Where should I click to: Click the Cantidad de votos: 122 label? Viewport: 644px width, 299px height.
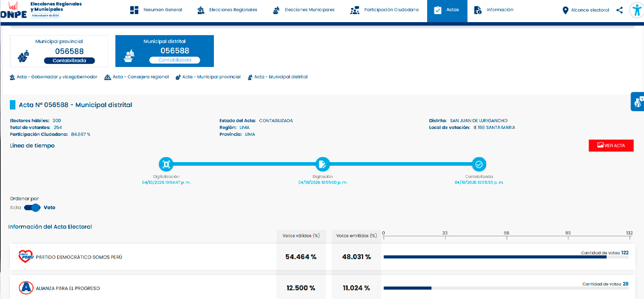pos(605,253)
